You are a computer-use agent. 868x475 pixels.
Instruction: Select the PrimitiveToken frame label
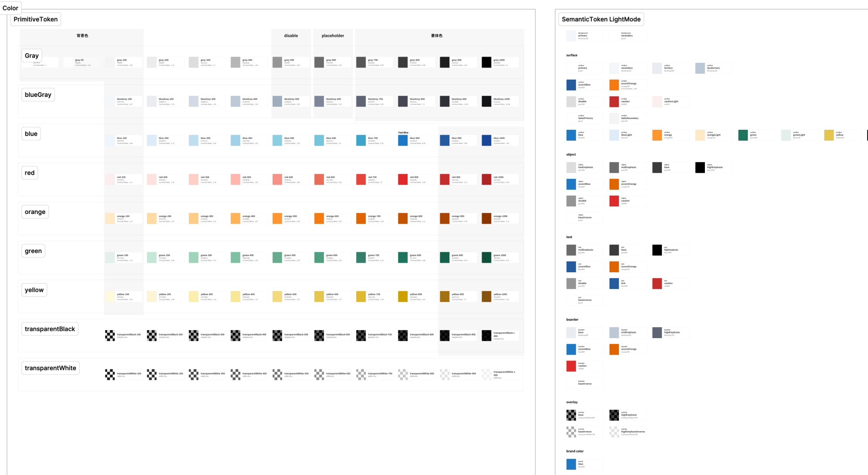tap(36, 19)
